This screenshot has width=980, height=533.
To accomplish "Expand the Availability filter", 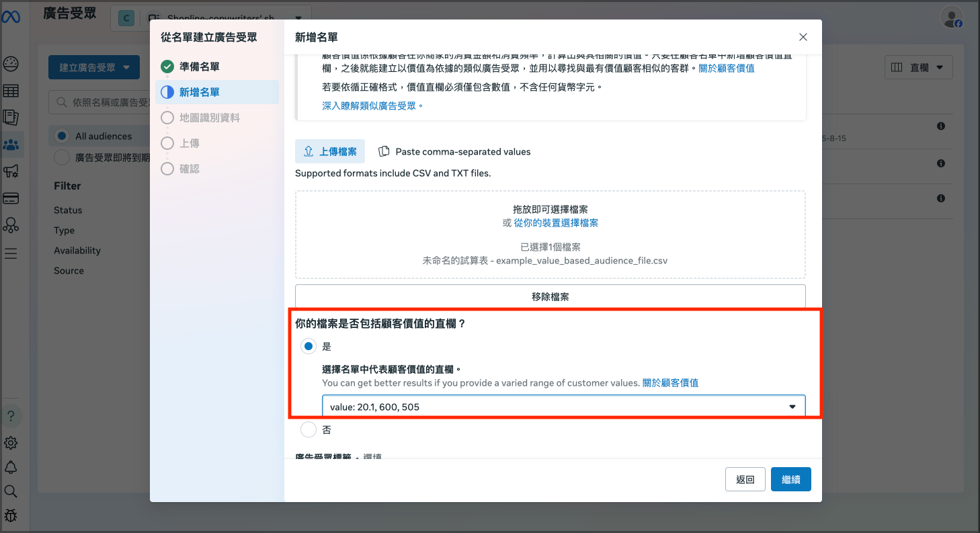I will (77, 251).
